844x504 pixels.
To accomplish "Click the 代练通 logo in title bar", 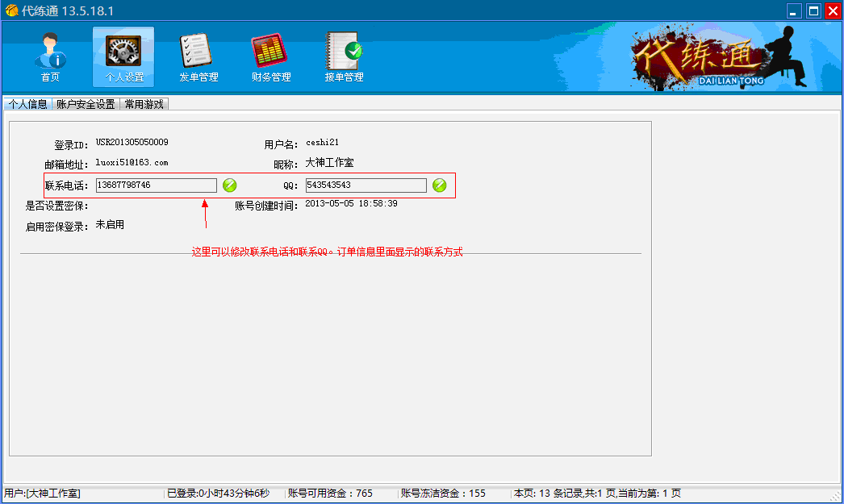I will click(11, 10).
